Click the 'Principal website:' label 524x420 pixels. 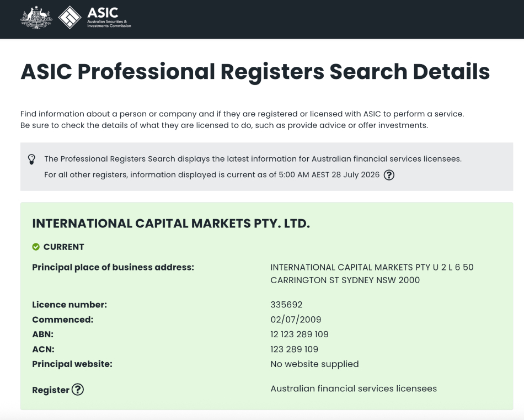(72, 364)
